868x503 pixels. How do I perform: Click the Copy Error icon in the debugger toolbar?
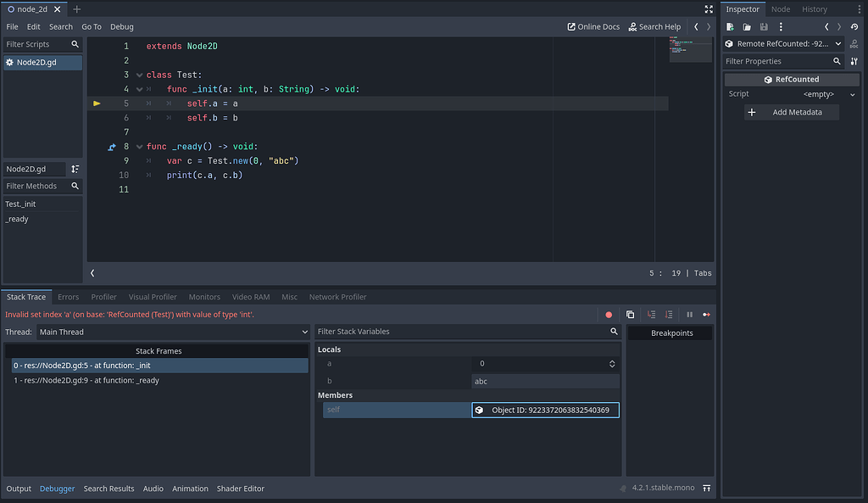[x=630, y=314]
